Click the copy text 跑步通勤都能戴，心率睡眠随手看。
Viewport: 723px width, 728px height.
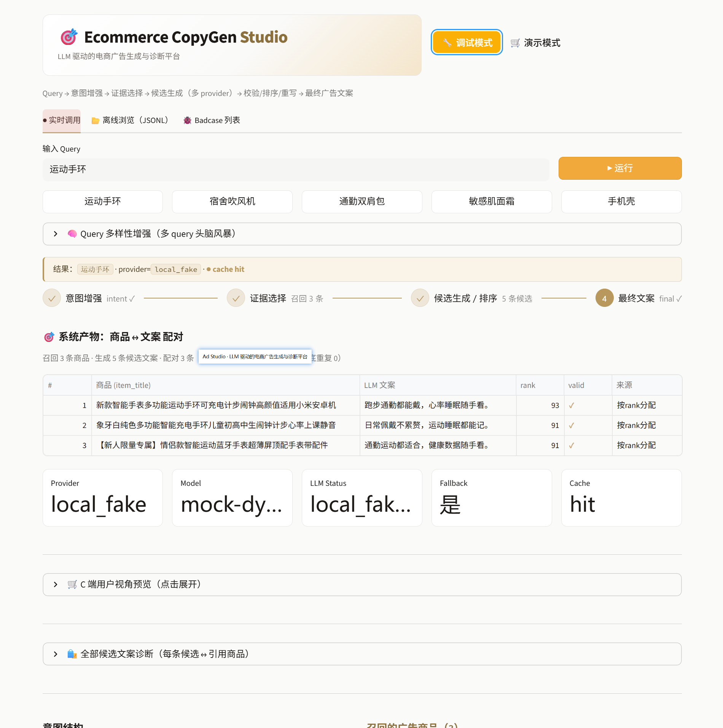click(427, 405)
